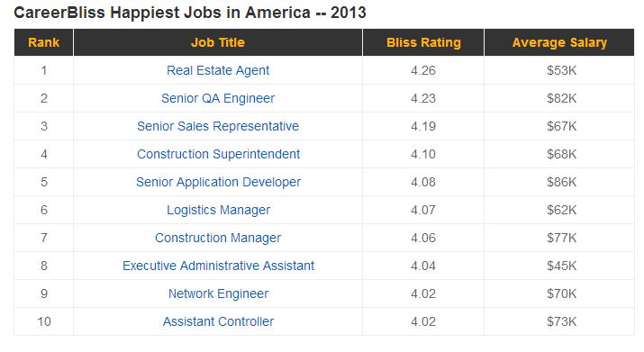The width and height of the screenshot is (644, 352).
Task: Click the Job Title column header
Action: 218,42
